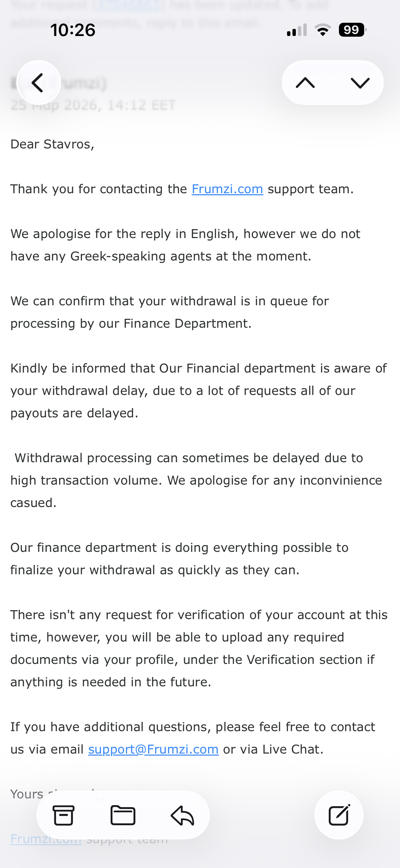Tap the Finance Department queue confirmation paragraph
Screen dimensions: 400x868
170,312
